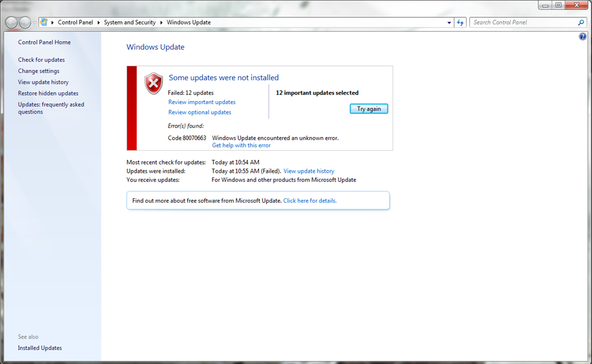Open View update history in sidebar
Viewport: 592px width, 364px height.
tap(43, 82)
